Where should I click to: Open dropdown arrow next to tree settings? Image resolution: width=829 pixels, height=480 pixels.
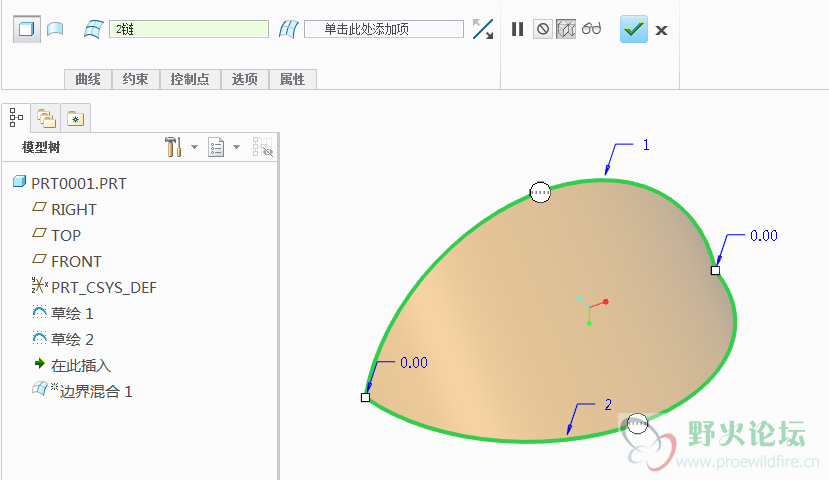[x=195, y=147]
